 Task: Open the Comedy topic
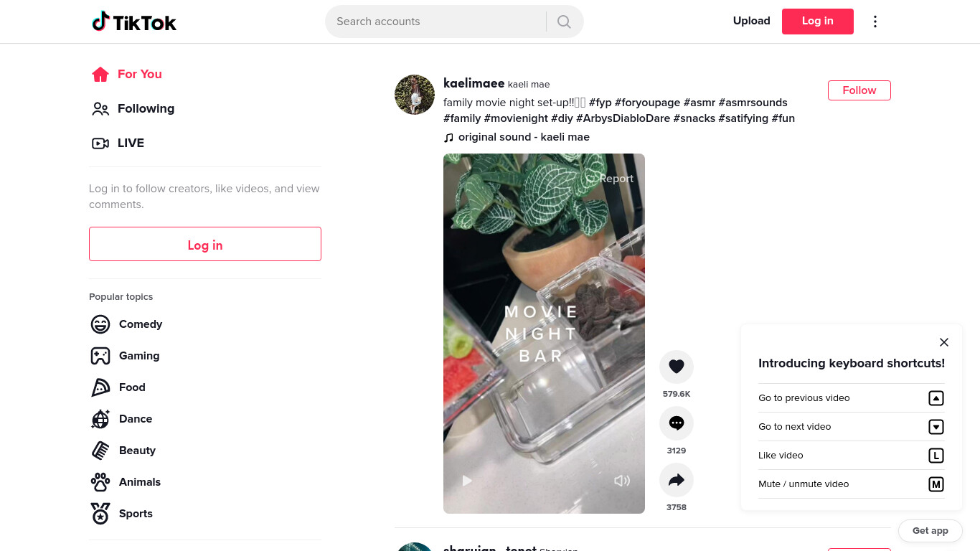[127, 324]
